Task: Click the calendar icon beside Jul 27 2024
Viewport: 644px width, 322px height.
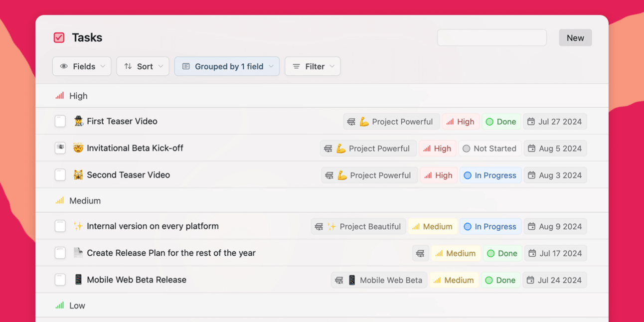Action: (531, 122)
